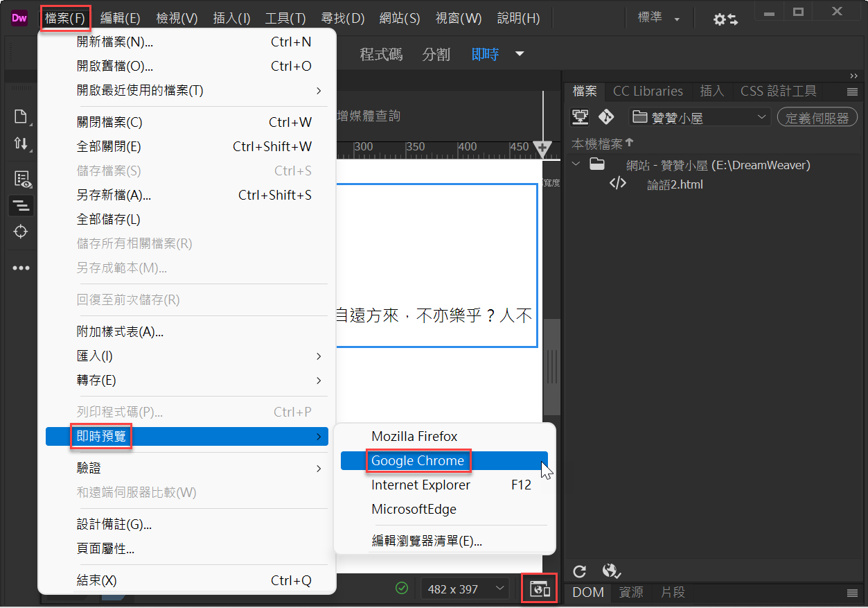Switch to CSS 設計工具 tab
Viewport: 868px width, 608px height.
click(x=779, y=91)
